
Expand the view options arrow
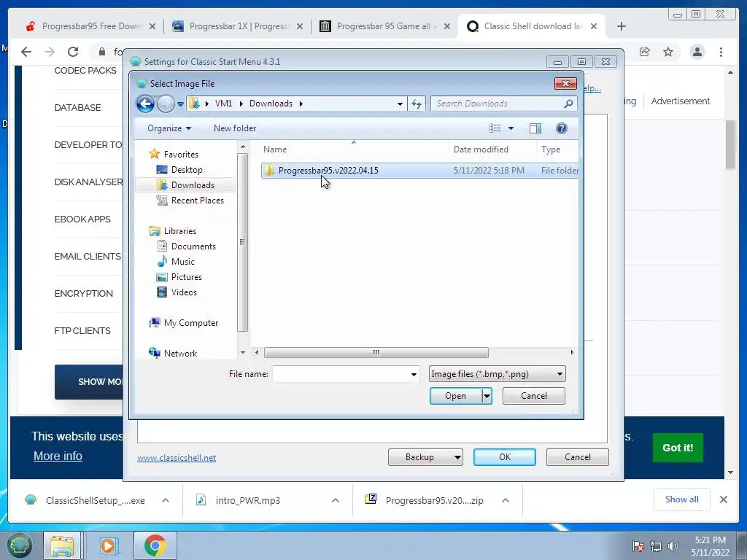coord(511,128)
